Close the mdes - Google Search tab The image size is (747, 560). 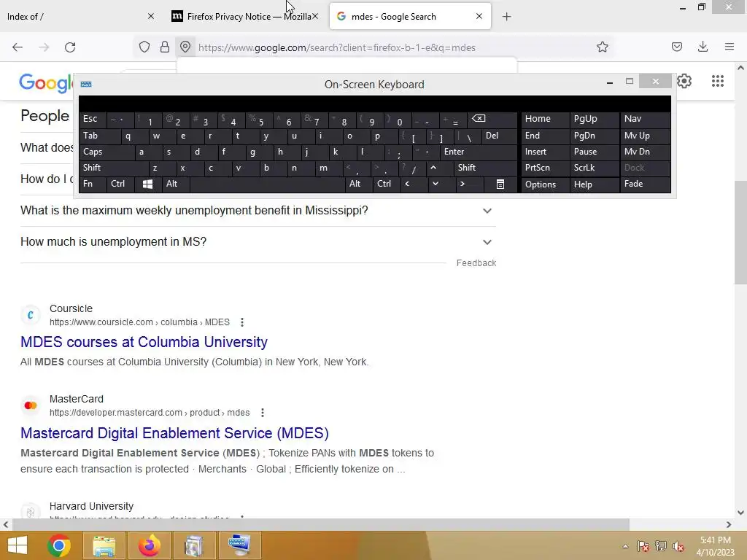pos(479,16)
